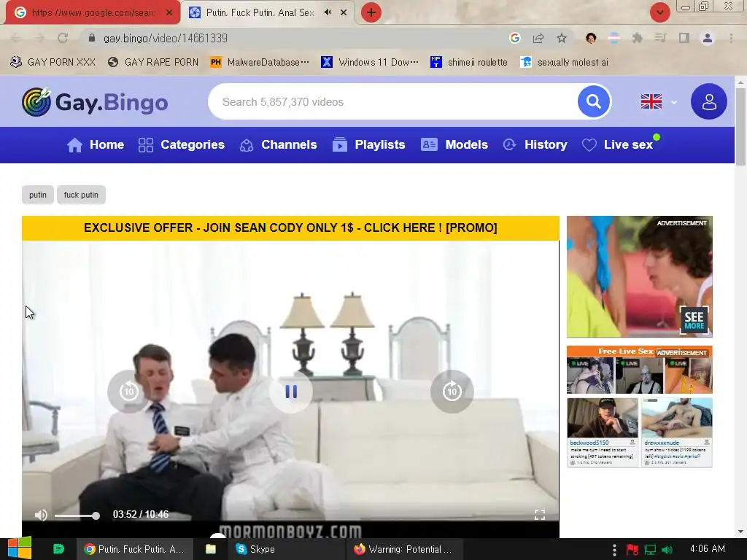Image resolution: width=747 pixels, height=560 pixels.
Task: Click the browser forward arrow
Action: pyautogui.click(x=39, y=38)
